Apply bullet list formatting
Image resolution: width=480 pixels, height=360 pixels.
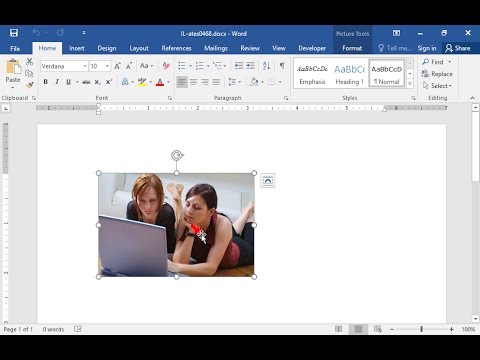pyautogui.click(x=182, y=66)
